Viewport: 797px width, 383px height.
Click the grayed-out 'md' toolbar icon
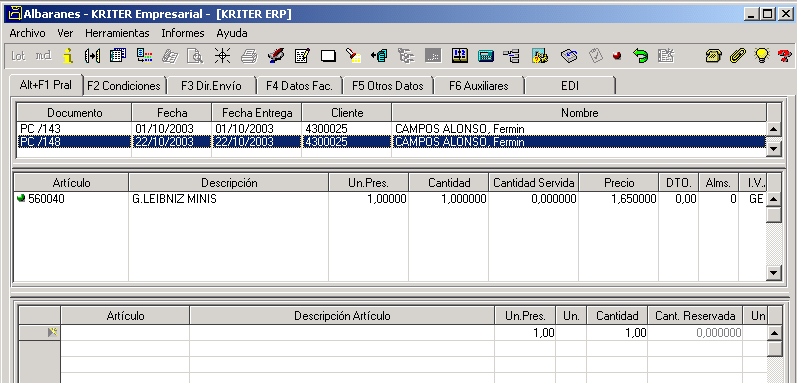click(43, 55)
